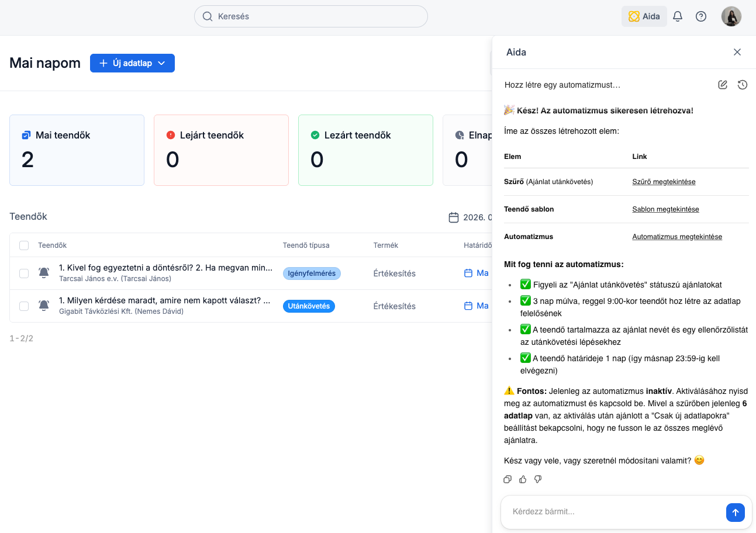Copy the Aida response
The image size is (756, 533).
click(508, 479)
